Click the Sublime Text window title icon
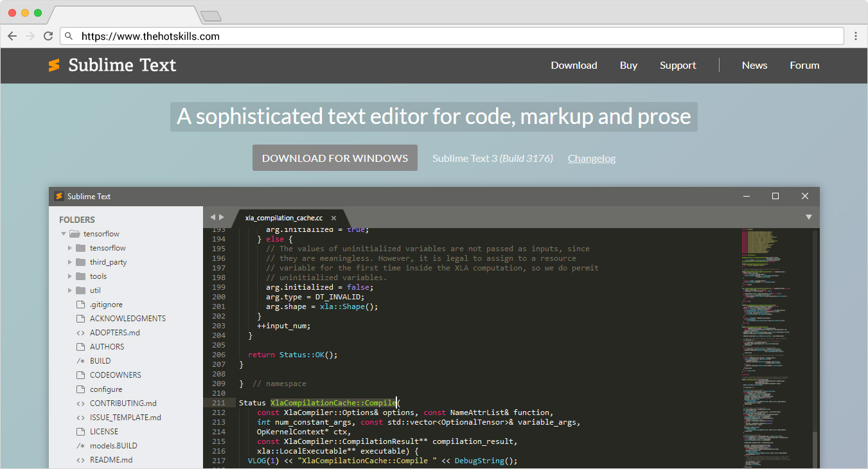 coord(59,196)
